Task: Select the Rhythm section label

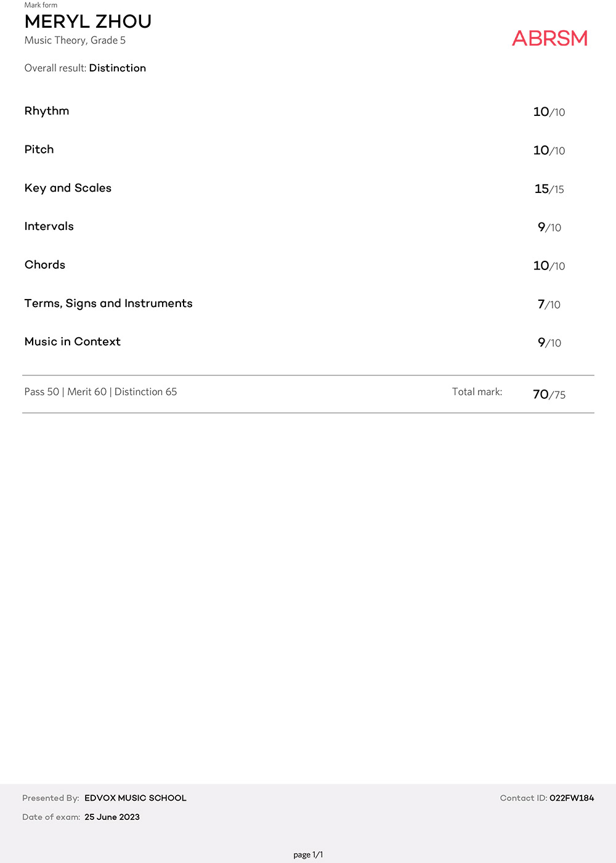Action: point(47,111)
